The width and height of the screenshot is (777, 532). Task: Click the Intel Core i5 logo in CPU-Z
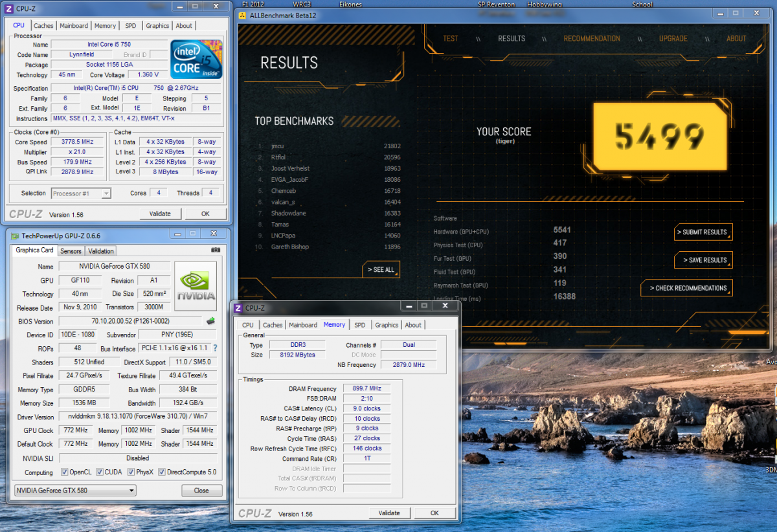point(196,60)
